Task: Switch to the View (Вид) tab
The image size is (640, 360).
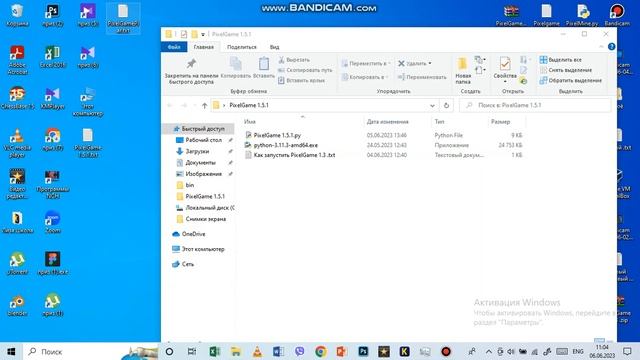Action: [x=274, y=47]
